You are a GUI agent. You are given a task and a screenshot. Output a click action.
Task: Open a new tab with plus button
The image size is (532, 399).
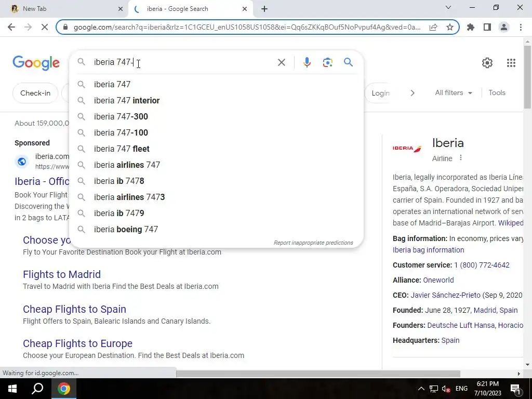click(264, 9)
